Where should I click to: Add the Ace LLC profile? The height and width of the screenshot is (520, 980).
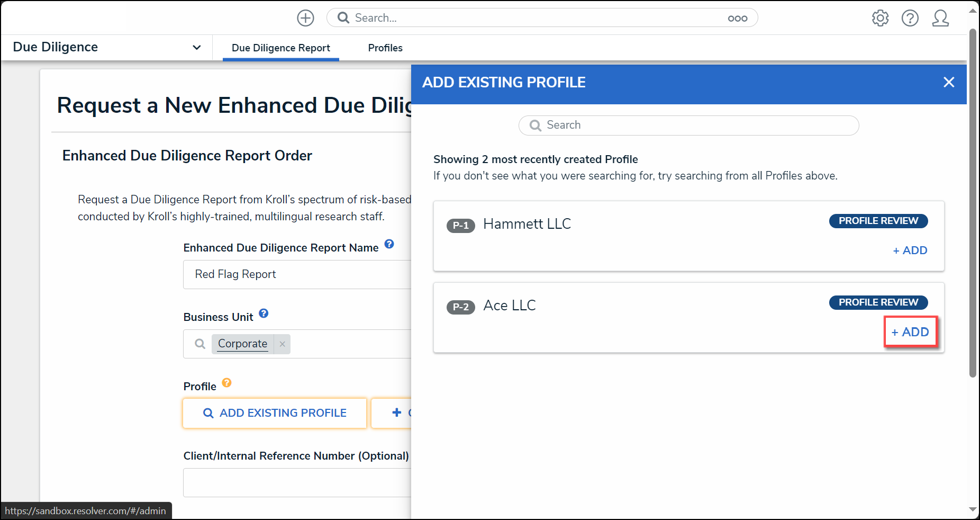[910, 332]
